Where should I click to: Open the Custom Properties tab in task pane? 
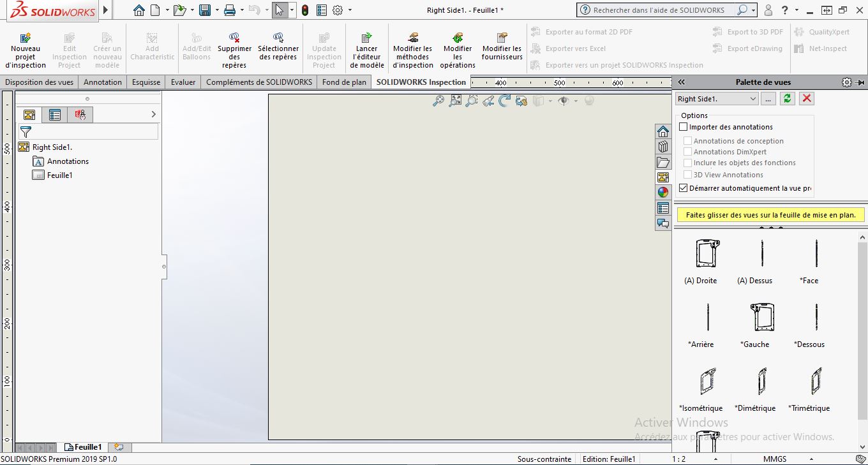tap(663, 208)
